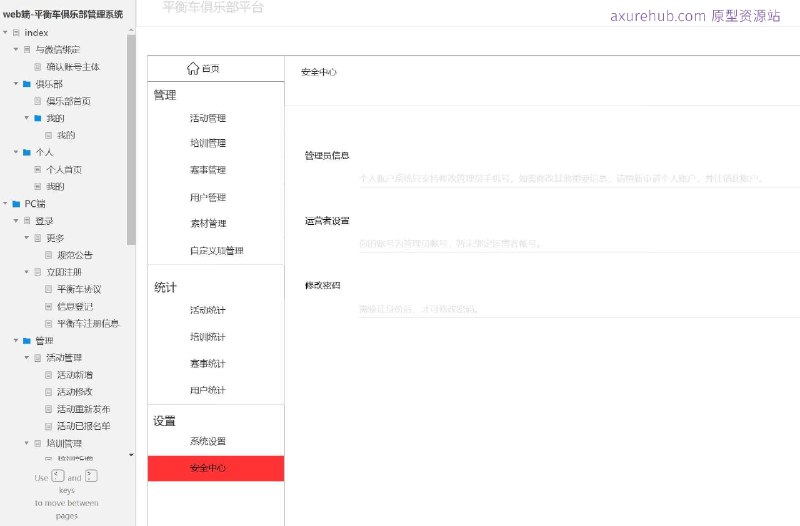Open 素材管理 menu item

[208, 223]
